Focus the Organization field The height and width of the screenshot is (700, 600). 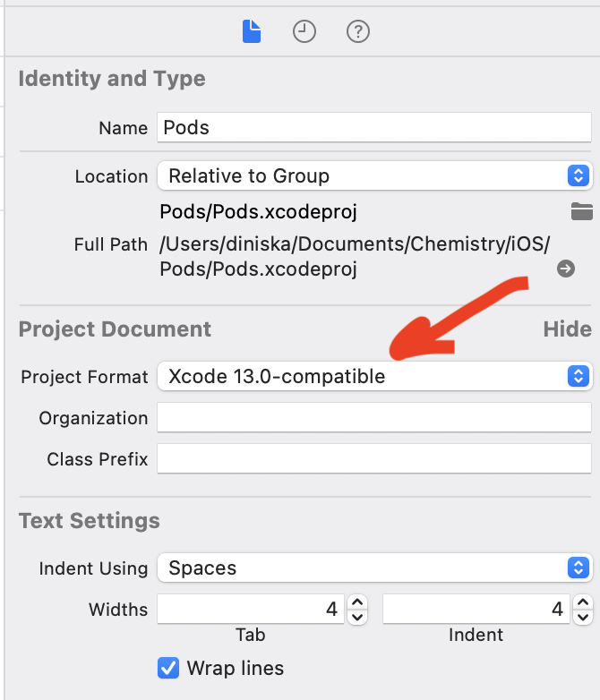(x=374, y=417)
